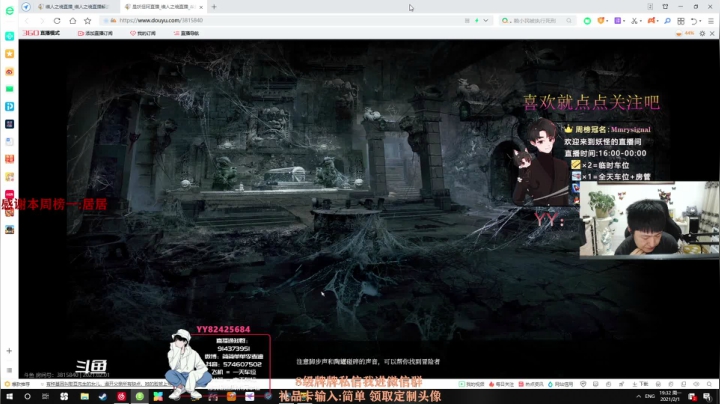Expand the undo closed-tab dropdown
The image size is (720, 404).
700,21
